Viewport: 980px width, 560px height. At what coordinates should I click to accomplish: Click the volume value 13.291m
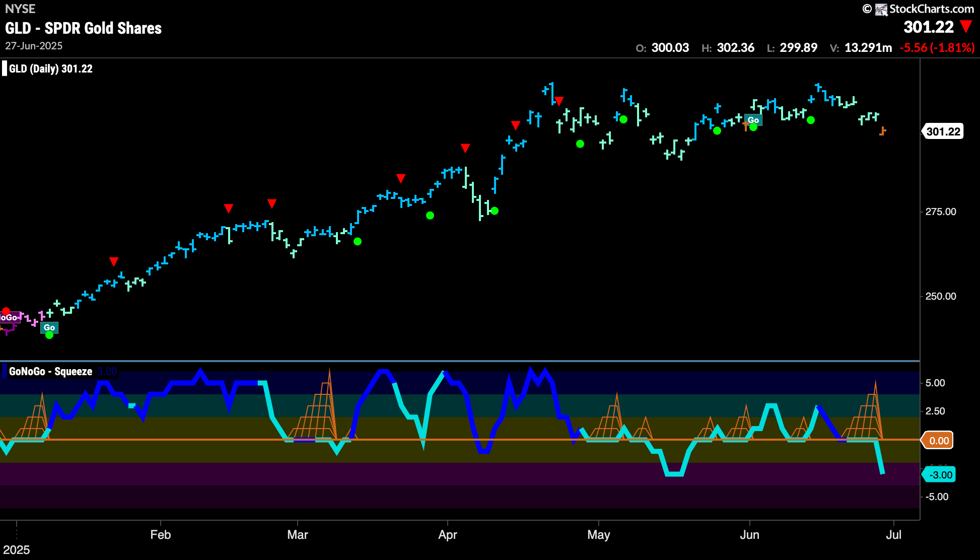(x=868, y=48)
